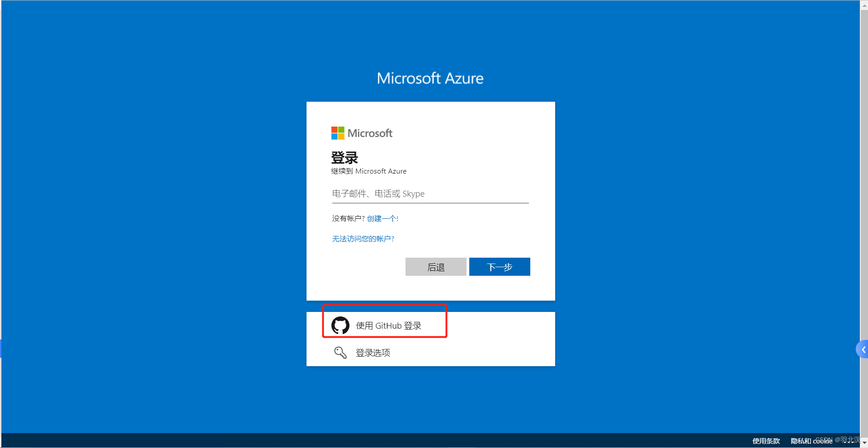Open the 使用条款 terms link
Viewport: 868px width, 448px height.
pyautogui.click(x=766, y=441)
